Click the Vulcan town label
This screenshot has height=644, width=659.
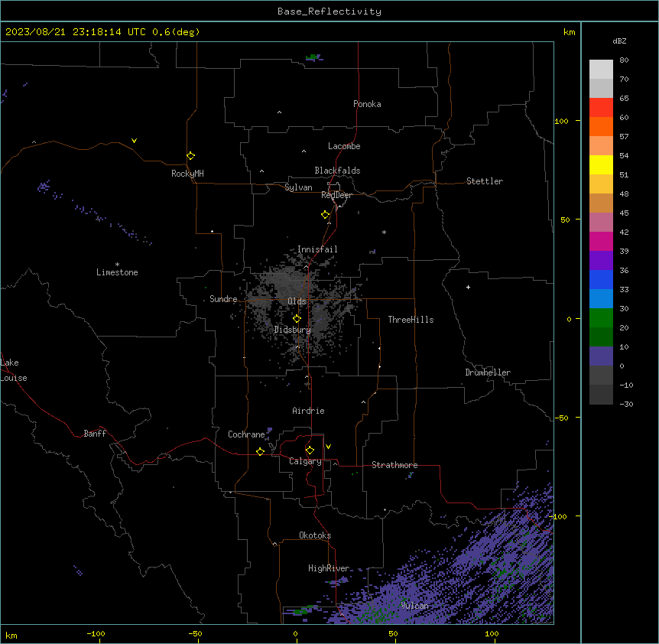[x=415, y=606]
